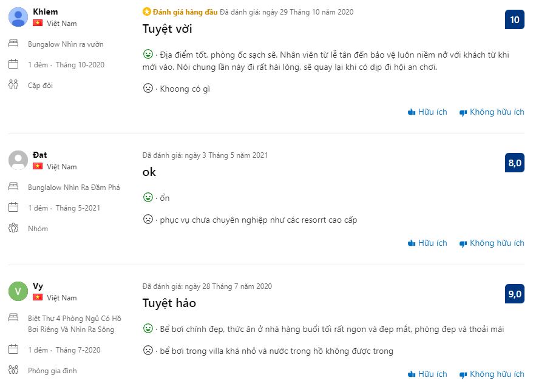
Task: Click the sad face icon on Vy's review
Action: pyautogui.click(x=148, y=350)
